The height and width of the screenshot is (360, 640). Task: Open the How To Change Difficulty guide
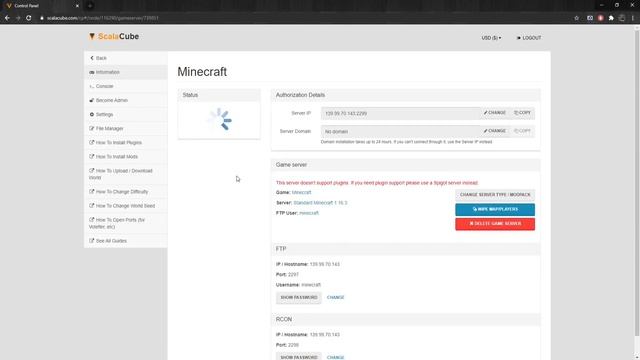pos(126,191)
